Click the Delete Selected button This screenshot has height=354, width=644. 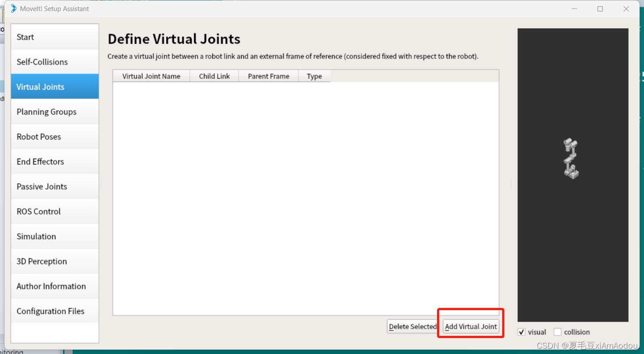coord(412,327)
